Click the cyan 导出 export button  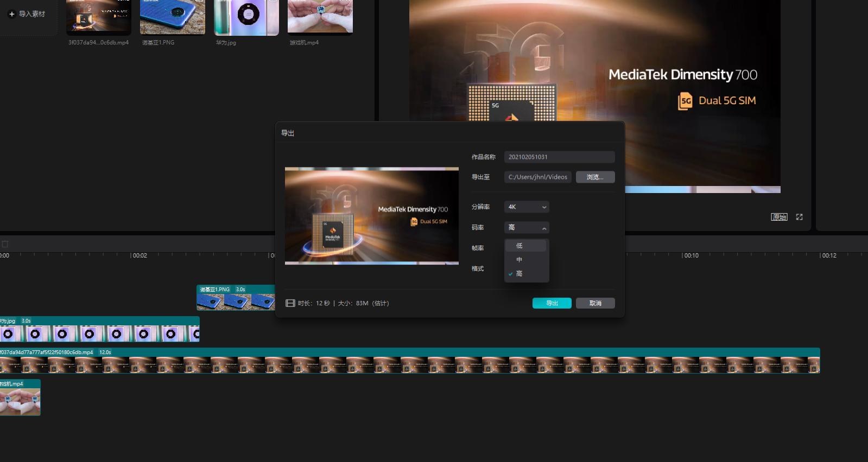click(x=552, y=303)
